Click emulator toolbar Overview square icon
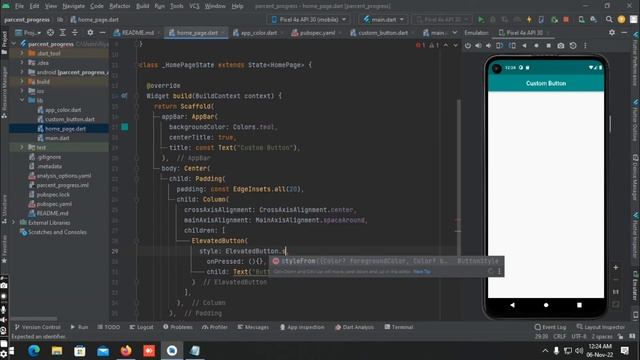The image size is (640, 360). 549,45
